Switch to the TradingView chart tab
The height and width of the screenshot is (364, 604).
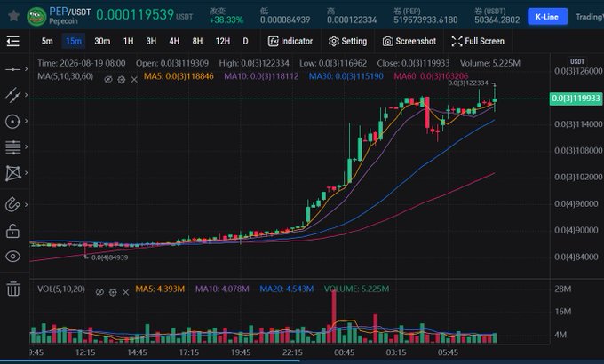tap(590, 17)
